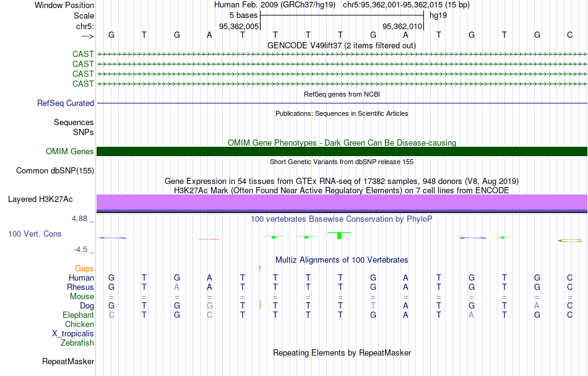Click the 100 vertebrates Basewise Conservation title
Viewport: 588px width, 376px height.
[x=342, y=219]
